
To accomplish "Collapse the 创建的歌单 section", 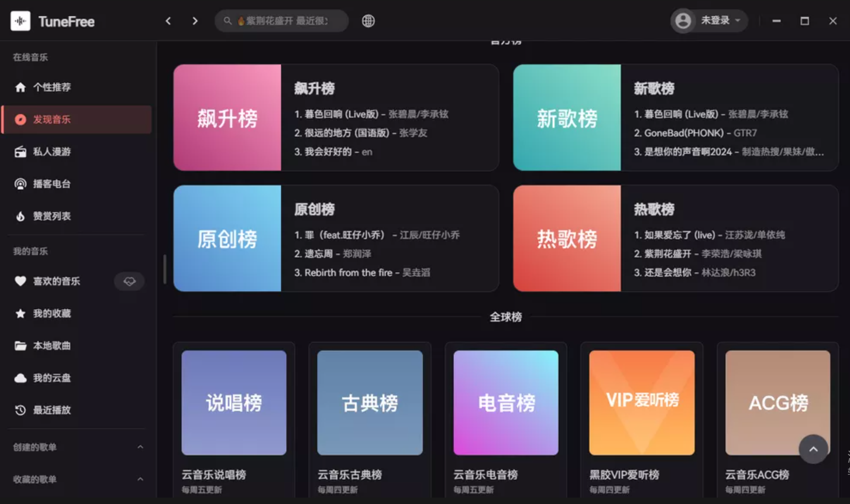I will (x=140, y=447).
